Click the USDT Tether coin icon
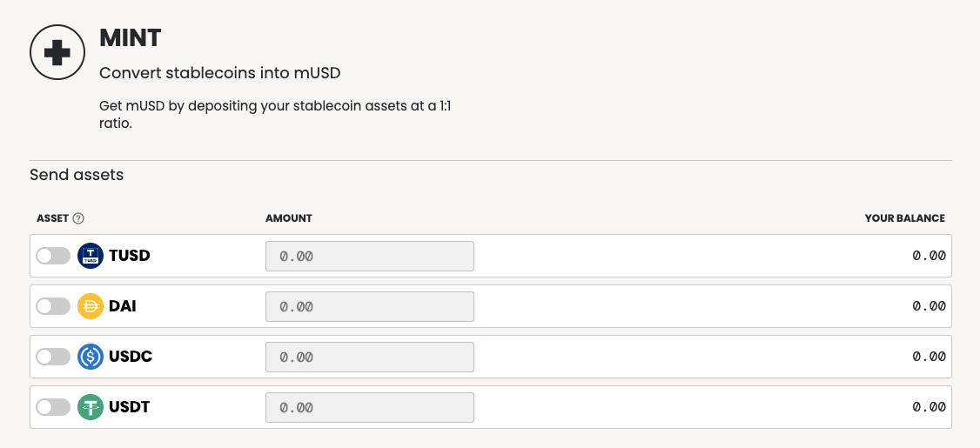This screenshot has height=448, width=980. tap(91, 407)
